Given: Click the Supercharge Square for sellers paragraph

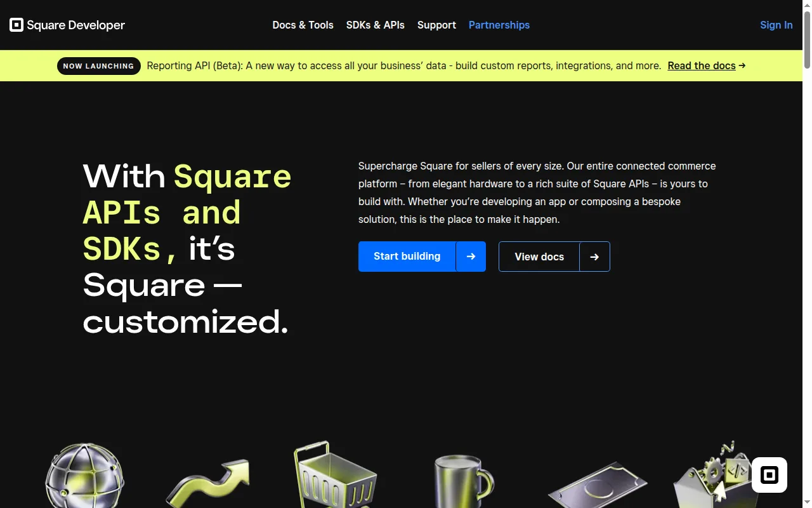Looking at the screenshot, I should [x=537, y=192].
